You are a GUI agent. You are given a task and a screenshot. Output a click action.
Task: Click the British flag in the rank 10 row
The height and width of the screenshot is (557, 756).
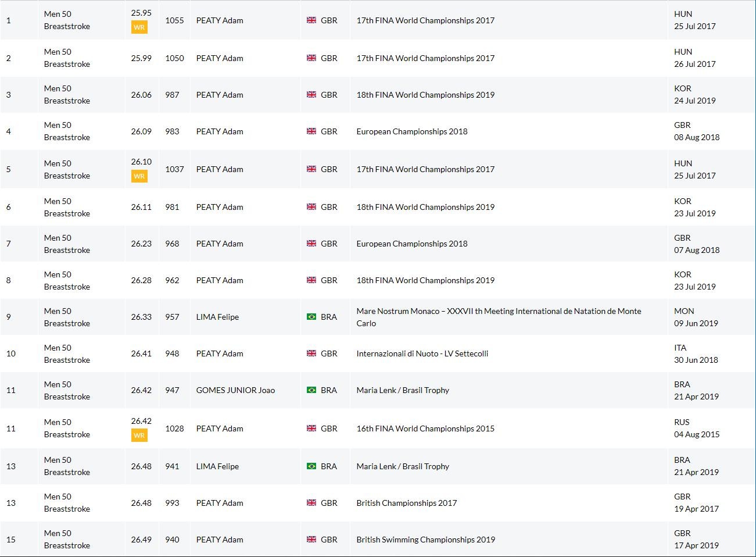click(311, 354)
